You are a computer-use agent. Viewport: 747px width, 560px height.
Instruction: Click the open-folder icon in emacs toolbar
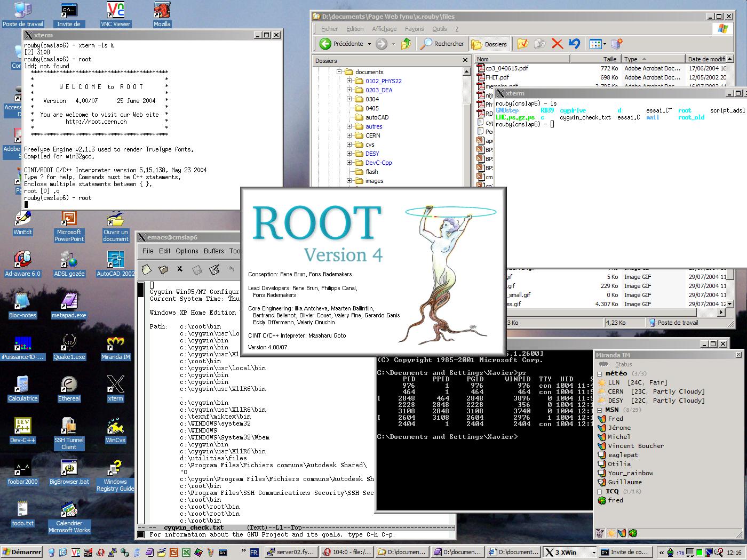coord(163,269)
